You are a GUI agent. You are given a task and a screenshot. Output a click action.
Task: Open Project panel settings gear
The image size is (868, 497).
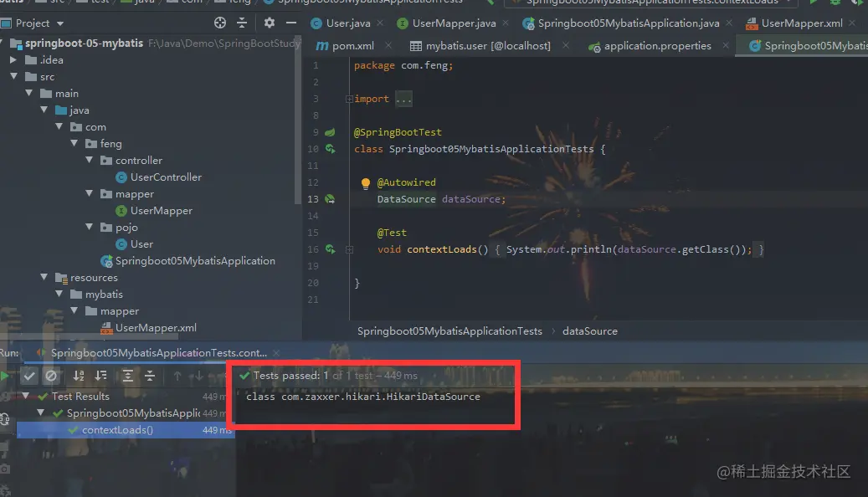pos(269,23)
